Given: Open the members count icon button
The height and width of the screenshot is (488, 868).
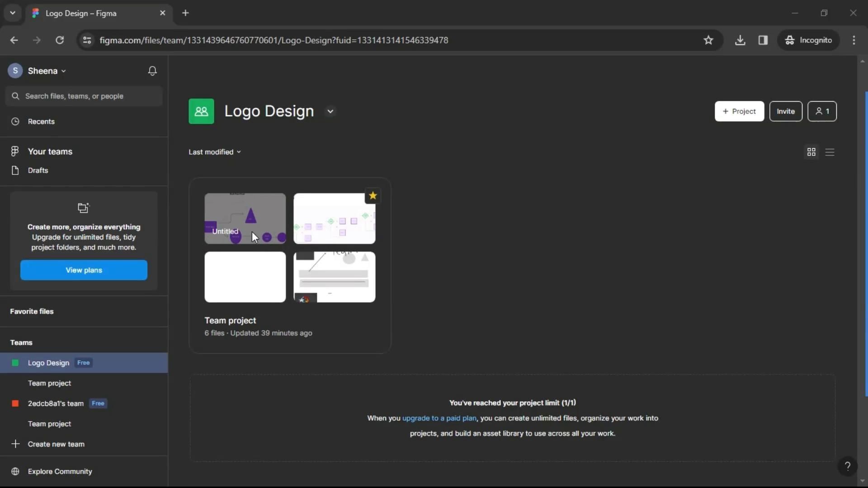Looking at the screenshot, I should pyautogui.click(x=822, y=111).
